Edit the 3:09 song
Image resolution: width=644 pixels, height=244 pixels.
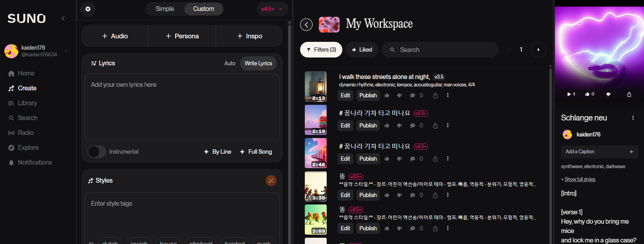345,228
